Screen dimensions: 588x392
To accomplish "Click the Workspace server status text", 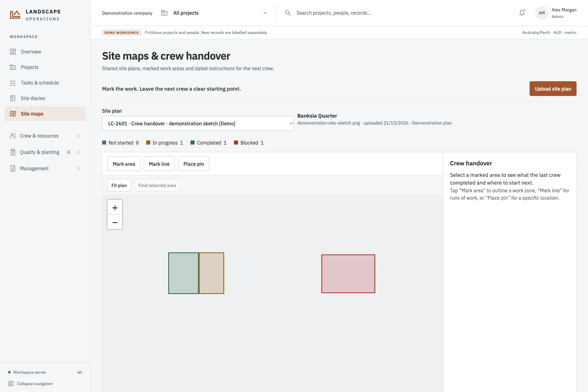I will (x=30, y=372).
